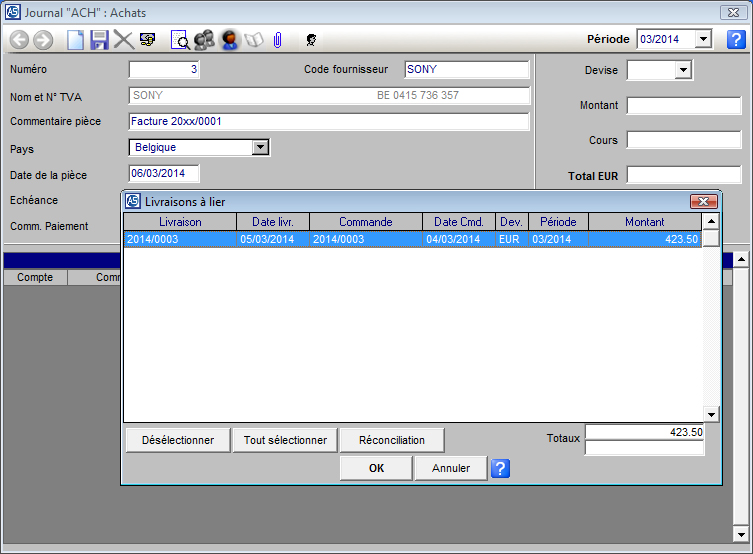Click the delete X icon in toolbar
Screen dimensions: 753x554
point(123,40)
